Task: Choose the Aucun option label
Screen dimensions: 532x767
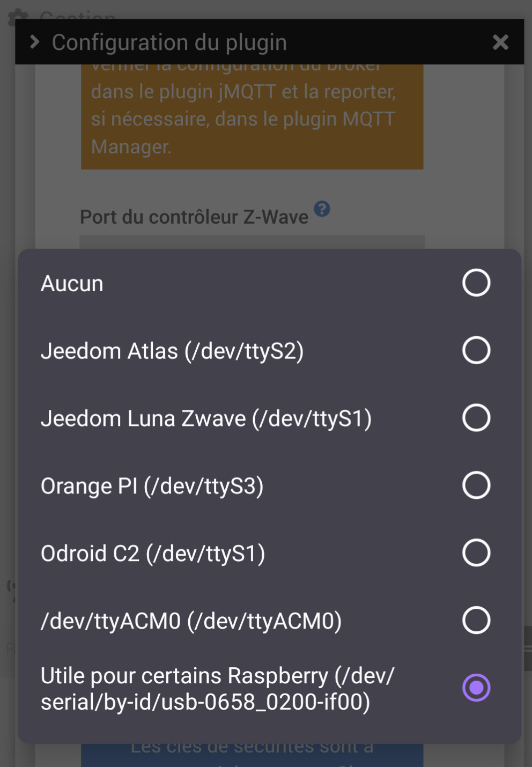Action: tap(72, 284)
